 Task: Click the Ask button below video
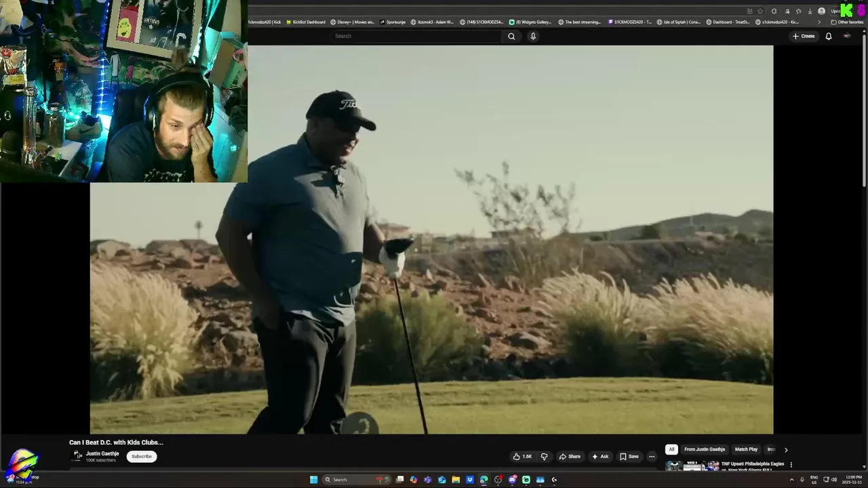click(x=600, y=456)
